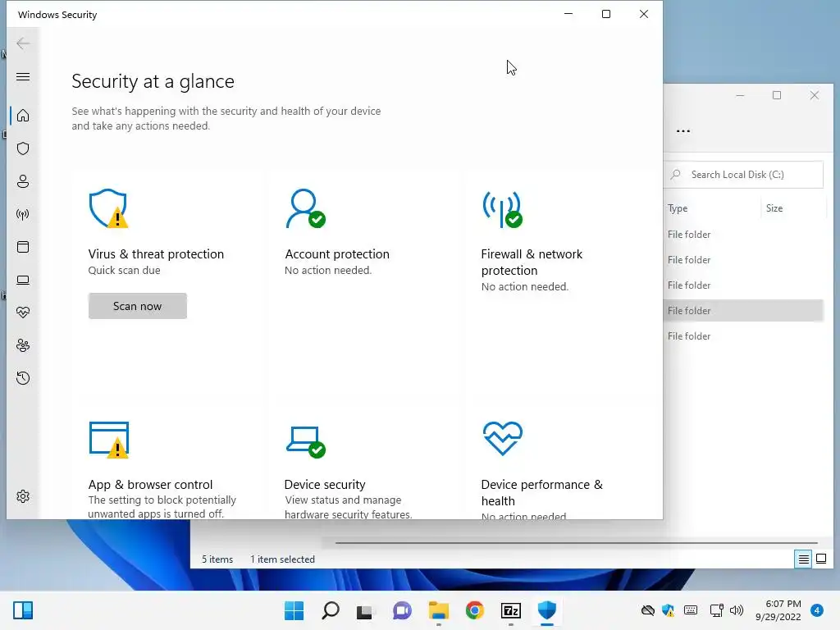The width and height of the screenshot is (840, 630).
Task: Select the highlighted File folder row in Explorer
Action: [x=743, y=311]
